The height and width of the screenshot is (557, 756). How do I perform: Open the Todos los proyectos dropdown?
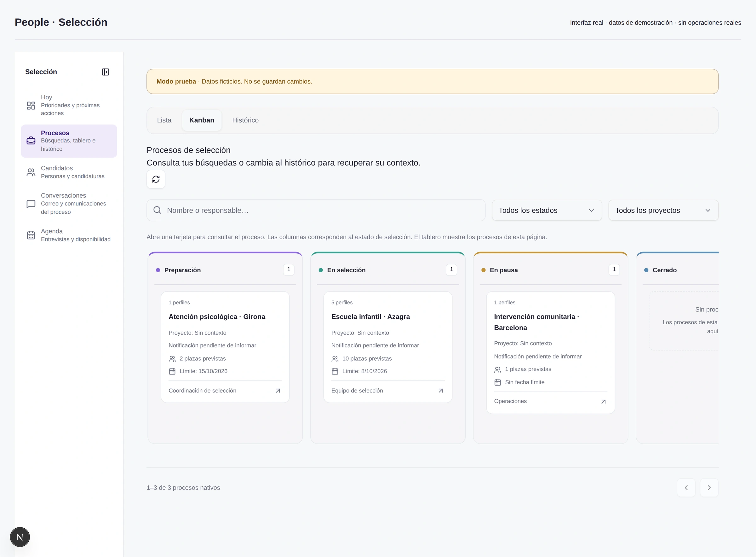coord(663,210)
